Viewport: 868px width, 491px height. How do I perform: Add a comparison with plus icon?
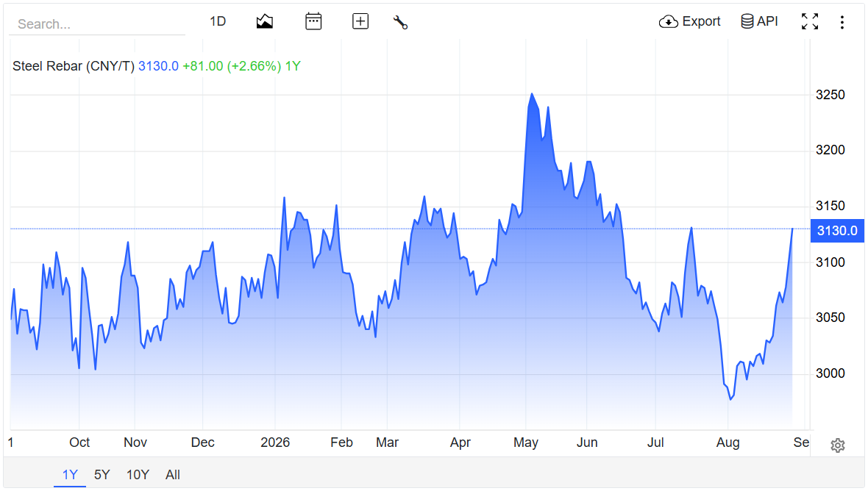click(360, 21)
